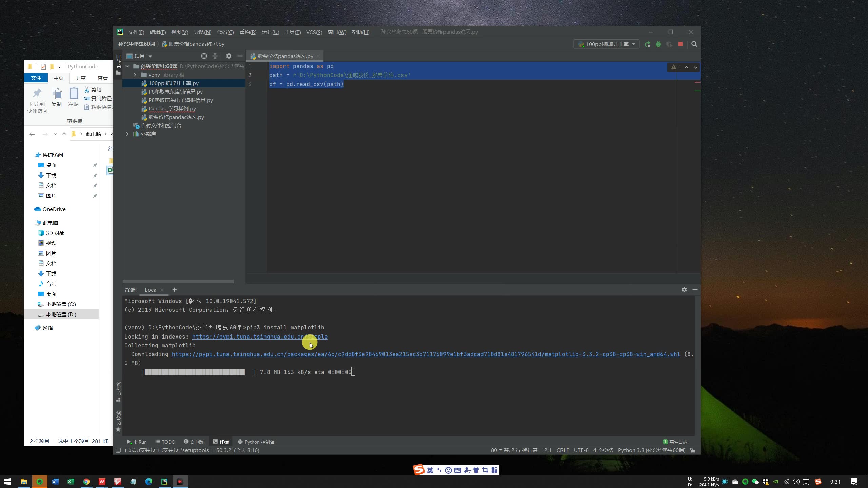
Task: Open the warning indicator showing 1 problem
Action: tap(675, 67)
